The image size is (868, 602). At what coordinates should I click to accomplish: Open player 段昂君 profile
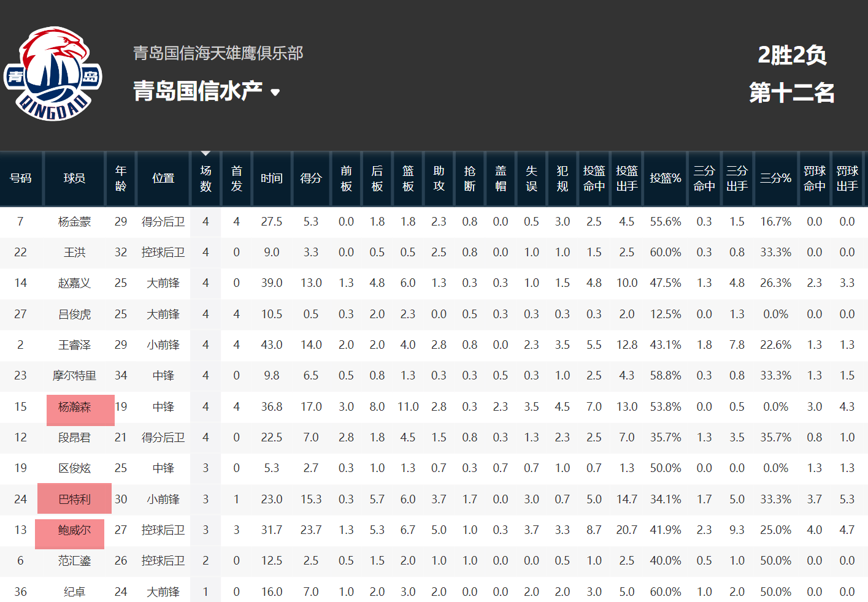coord(74,438)
